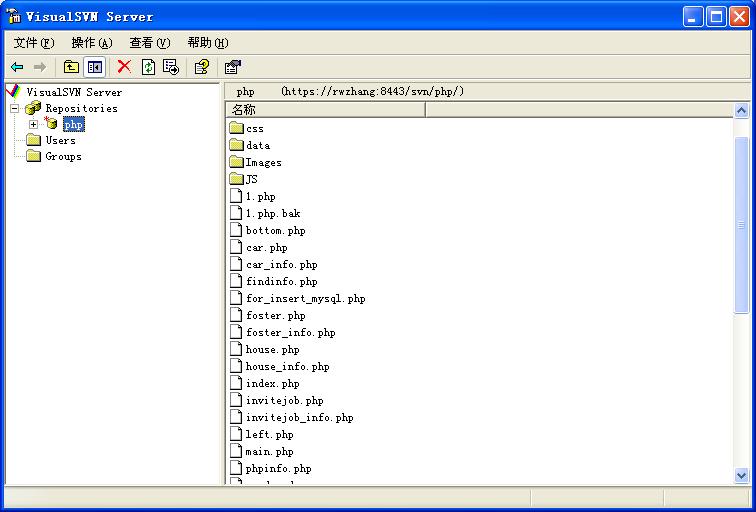Select the Users folder in tree
The height and width of the screenshot is (512, 756).
pyautogui.click(x=60, y=141)
